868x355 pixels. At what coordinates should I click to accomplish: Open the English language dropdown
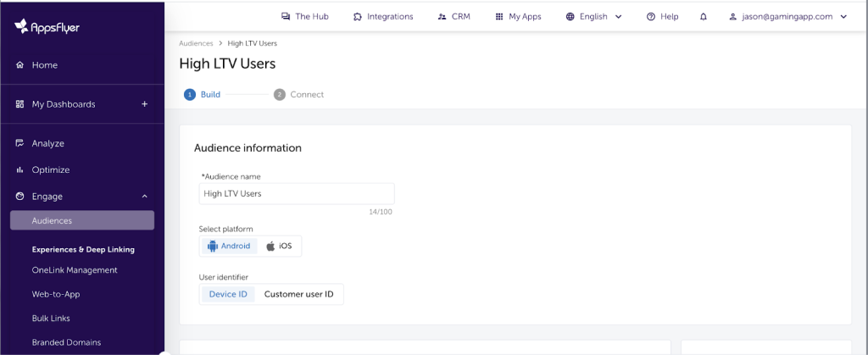(593, 16)
